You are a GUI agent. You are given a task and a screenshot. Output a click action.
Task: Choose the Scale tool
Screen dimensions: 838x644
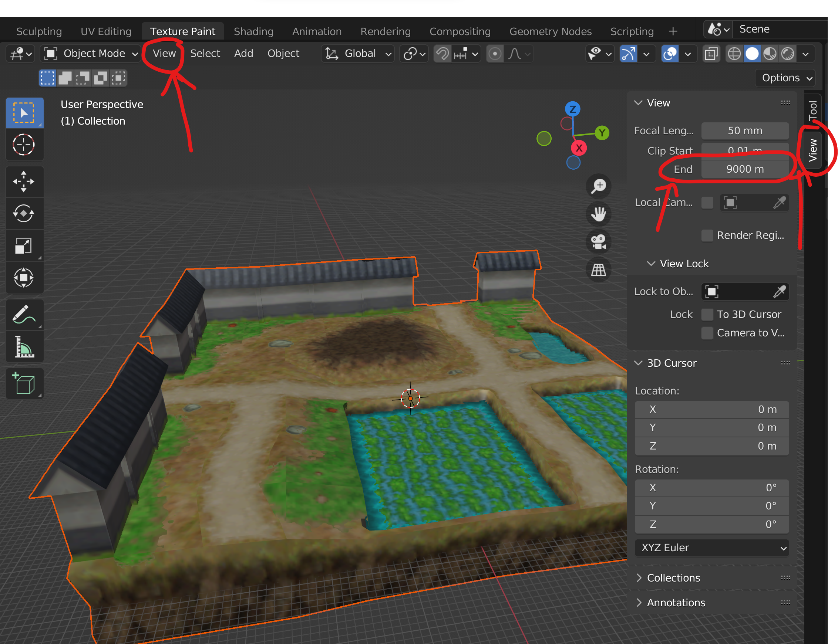pyautogui.click(x=24, y=245)
